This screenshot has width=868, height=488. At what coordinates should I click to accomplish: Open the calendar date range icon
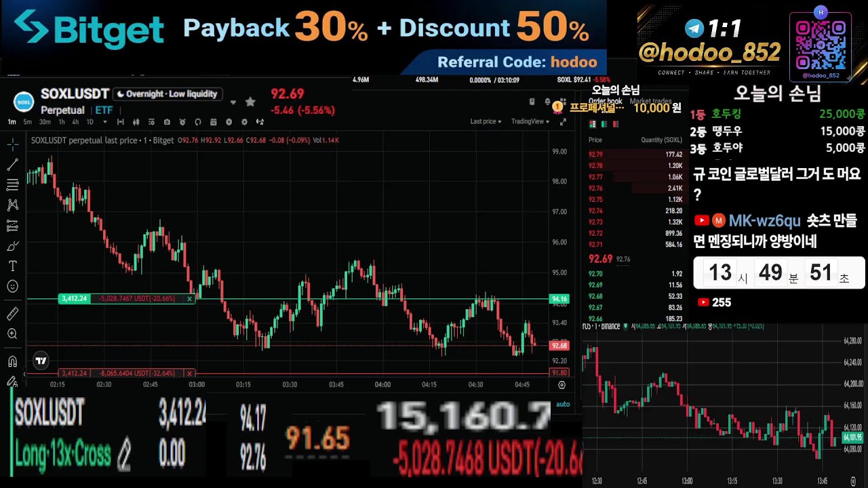tap(214, 122)
